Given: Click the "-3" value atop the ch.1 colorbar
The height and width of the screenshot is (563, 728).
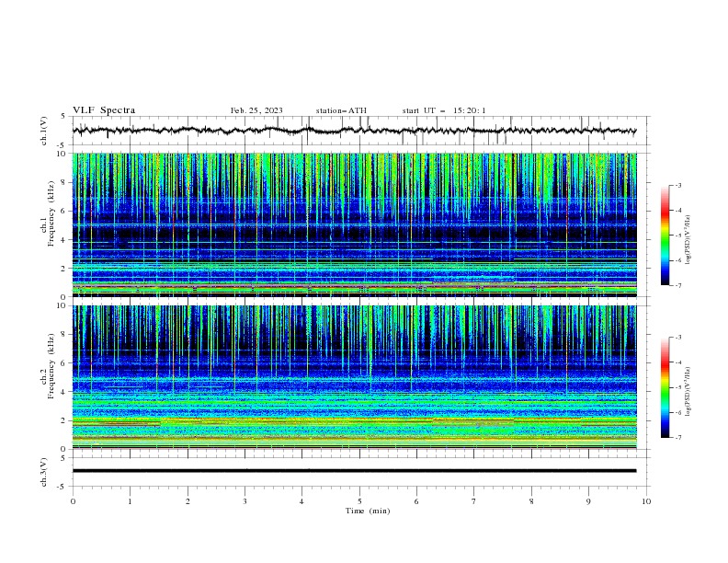Looking at the screenshot, I should 677,185.
